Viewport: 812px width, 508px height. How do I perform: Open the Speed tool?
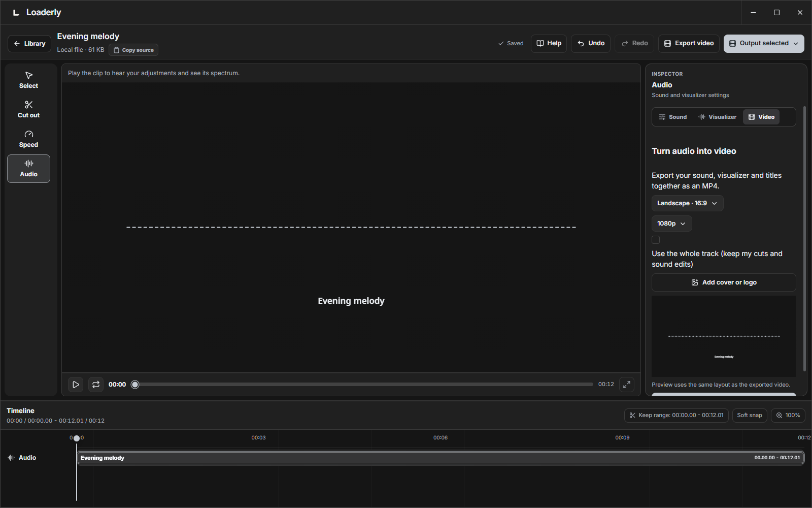(28, 139)
